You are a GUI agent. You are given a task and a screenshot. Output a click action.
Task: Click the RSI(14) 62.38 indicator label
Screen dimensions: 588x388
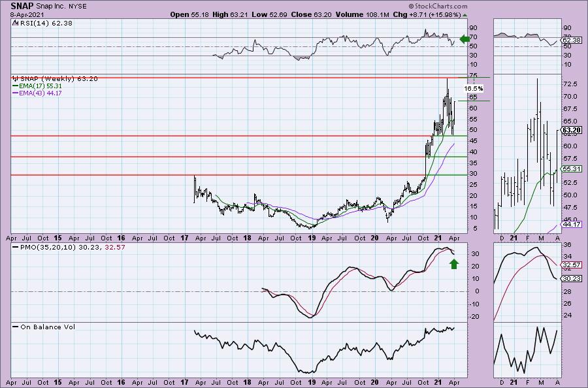click(x=46, y=24)
